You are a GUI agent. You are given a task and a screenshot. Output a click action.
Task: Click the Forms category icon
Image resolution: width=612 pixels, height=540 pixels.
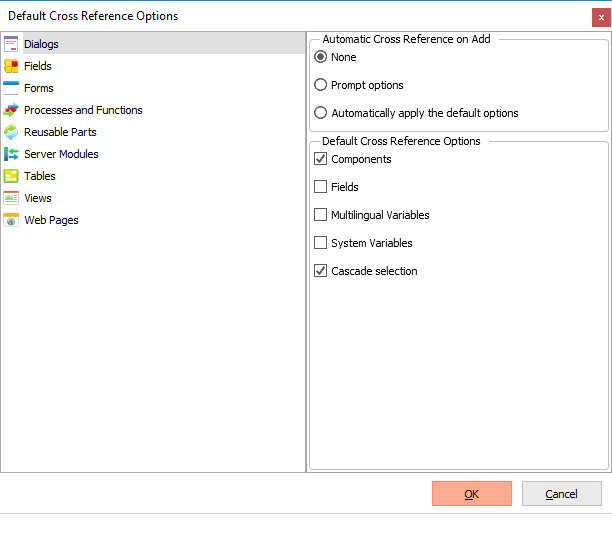coord(11,88)
